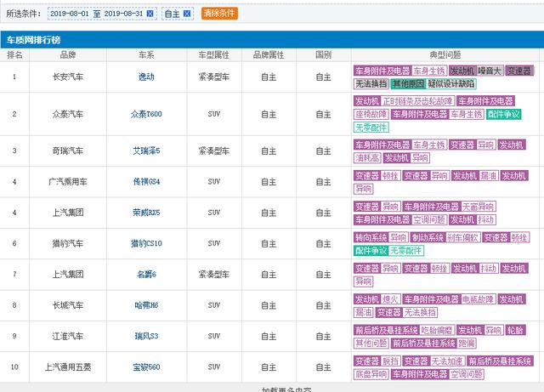This screenshot has width=544, height=392.
Task: Select the 抖动 tag in 名爵6 row
Action: coord(489,269)
